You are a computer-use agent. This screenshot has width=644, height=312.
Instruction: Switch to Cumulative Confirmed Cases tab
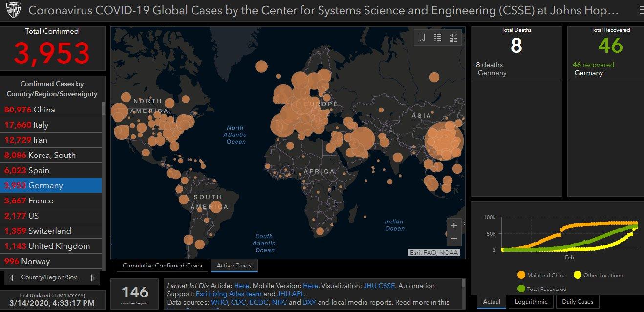(x=162, y=266)
